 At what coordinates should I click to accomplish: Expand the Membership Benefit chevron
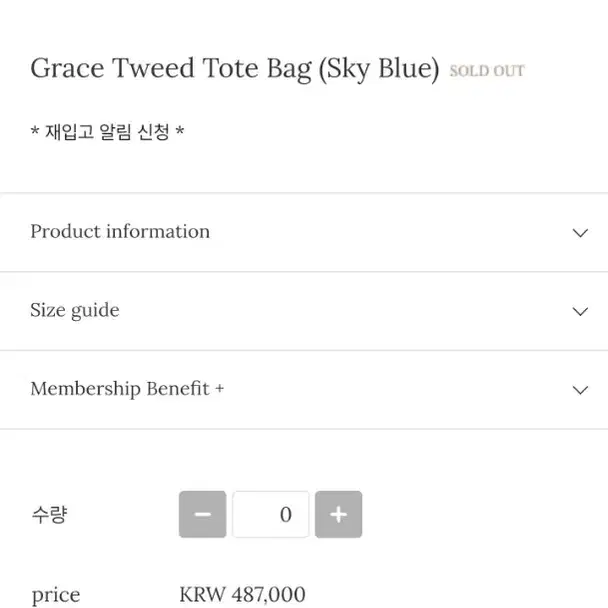(580, 390)
